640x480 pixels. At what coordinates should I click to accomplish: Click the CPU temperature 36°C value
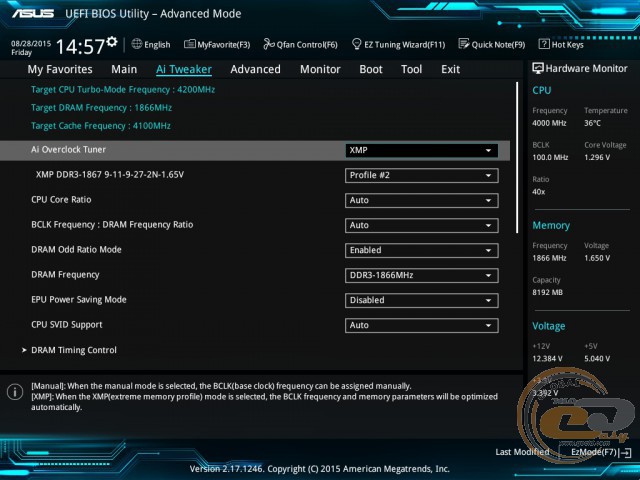[x=592, y=123]
